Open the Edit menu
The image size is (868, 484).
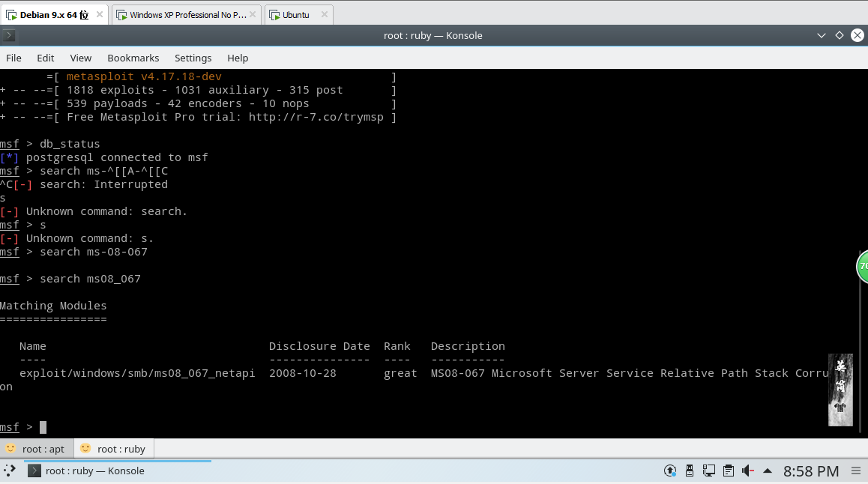46,58
